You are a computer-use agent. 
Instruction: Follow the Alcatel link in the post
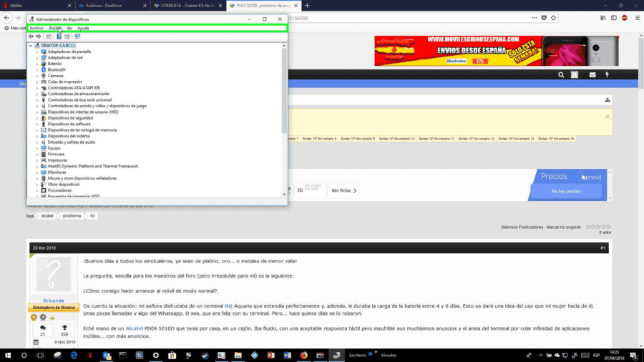coord(134,328)
